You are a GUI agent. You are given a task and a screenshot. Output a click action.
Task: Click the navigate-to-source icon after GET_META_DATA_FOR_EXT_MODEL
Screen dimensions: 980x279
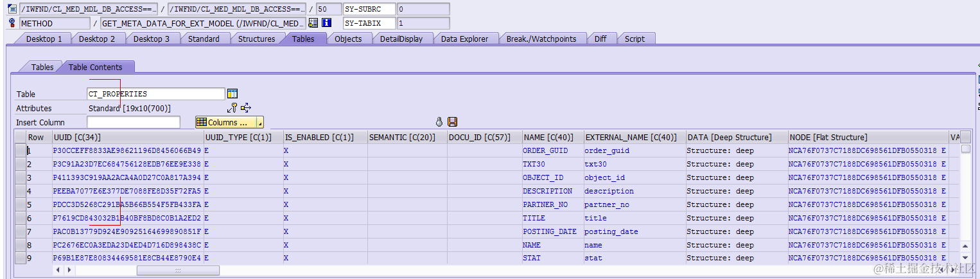tap(313, 23)
